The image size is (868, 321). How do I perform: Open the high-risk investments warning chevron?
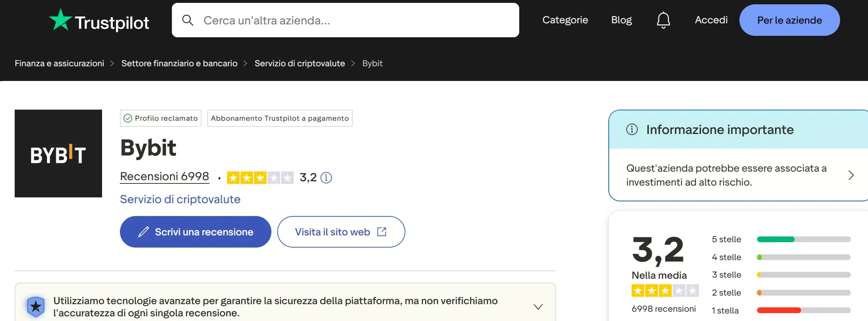point(851,175)
